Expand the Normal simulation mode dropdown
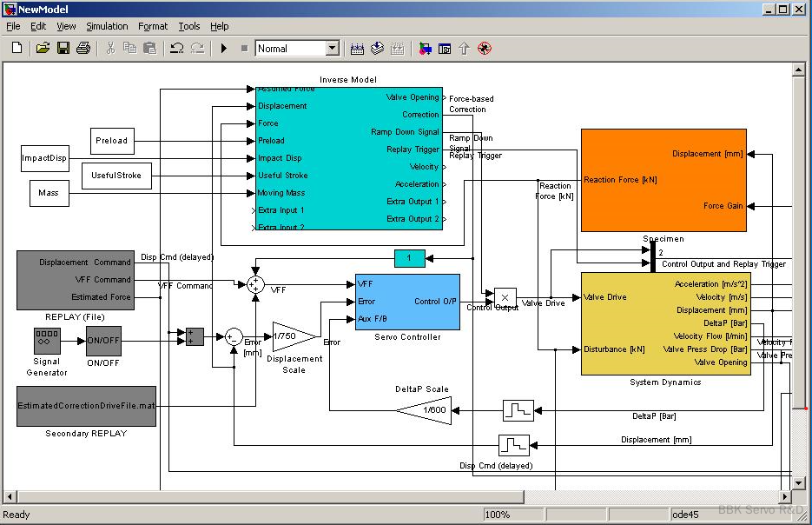Image resolution: width=812 pixels, height=525 pixels. 333,49
